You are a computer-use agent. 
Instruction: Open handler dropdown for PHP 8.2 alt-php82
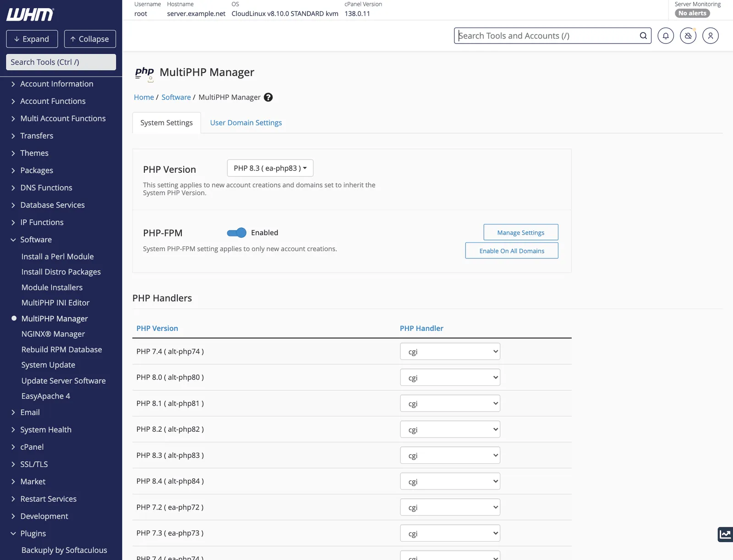(x=450, y=429)
